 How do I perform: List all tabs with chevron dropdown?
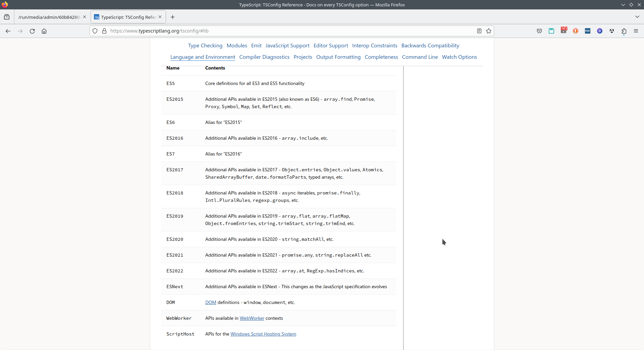[637, 17]
